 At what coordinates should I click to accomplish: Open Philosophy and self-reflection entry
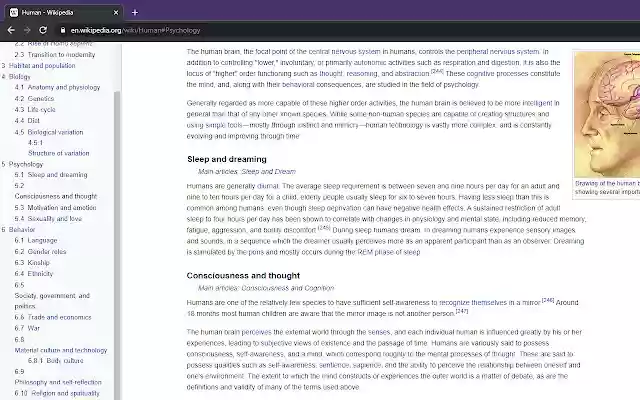click(58, 382)
